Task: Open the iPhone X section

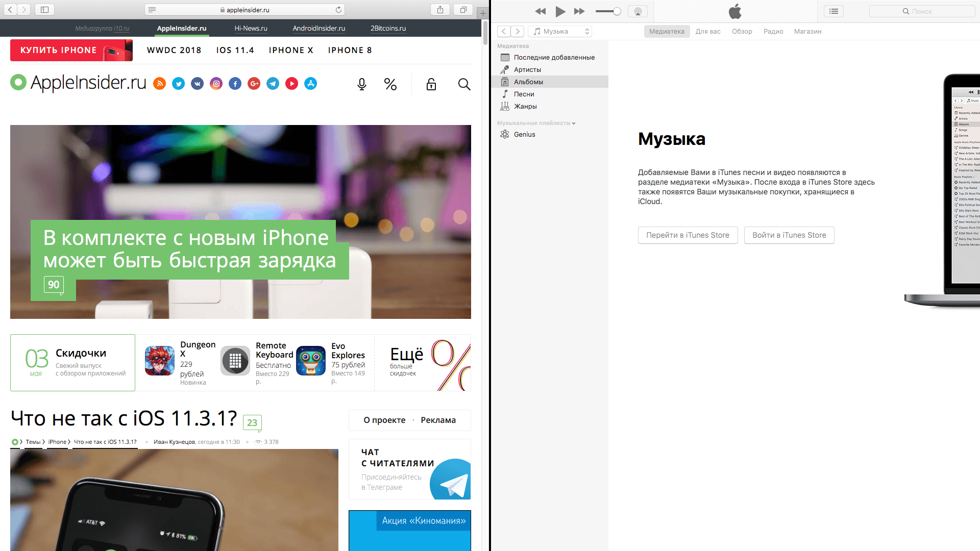Action: point(291,50)
